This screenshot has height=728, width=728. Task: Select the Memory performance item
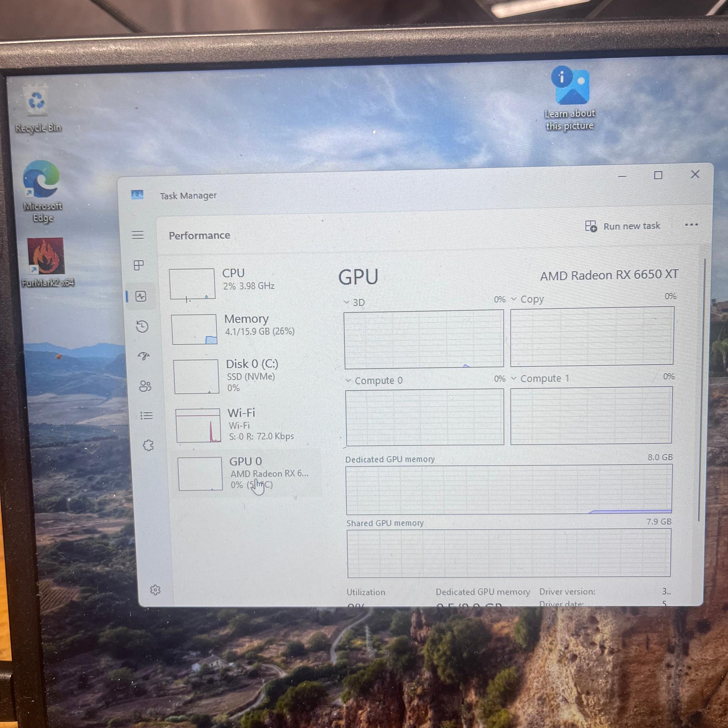(243, 329)
